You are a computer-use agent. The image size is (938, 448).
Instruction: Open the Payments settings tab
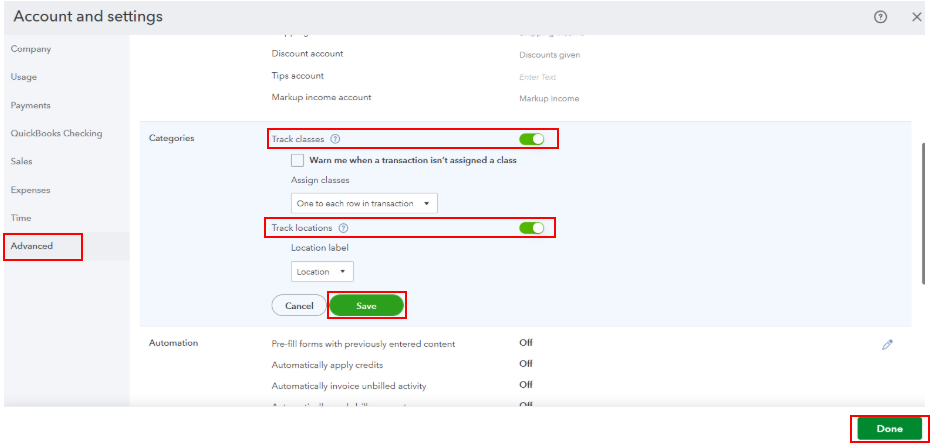(x=30, y=105)
